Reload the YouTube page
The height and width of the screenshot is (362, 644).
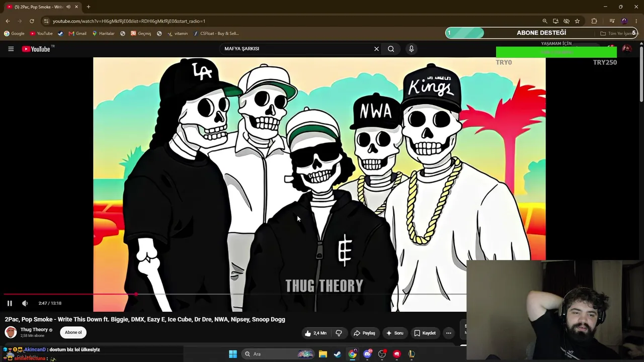coord(32,21)
